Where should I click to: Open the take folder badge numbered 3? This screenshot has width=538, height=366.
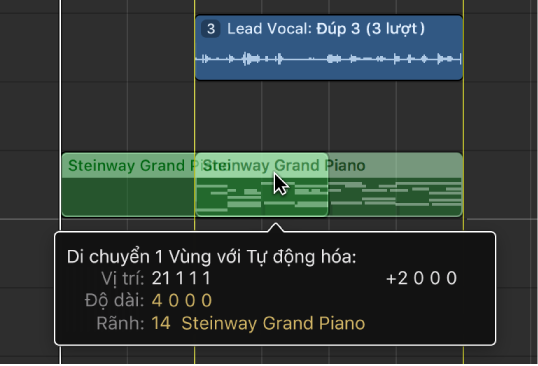pyautogui.click(x=210, y=29)
